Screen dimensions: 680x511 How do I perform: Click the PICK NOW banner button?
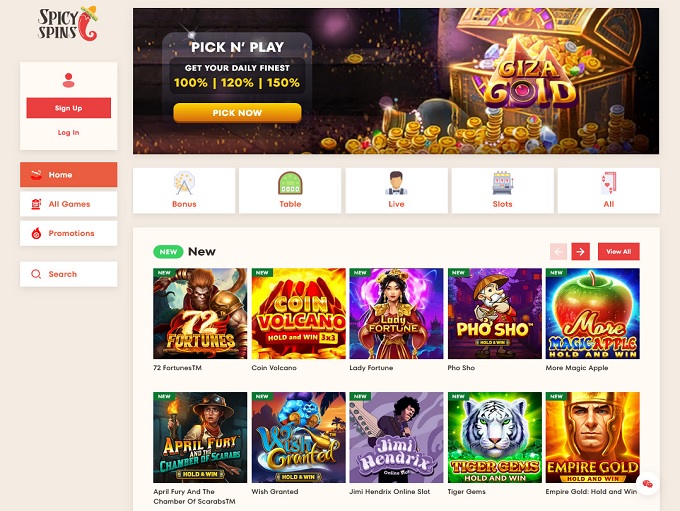[x=237, y=113]
